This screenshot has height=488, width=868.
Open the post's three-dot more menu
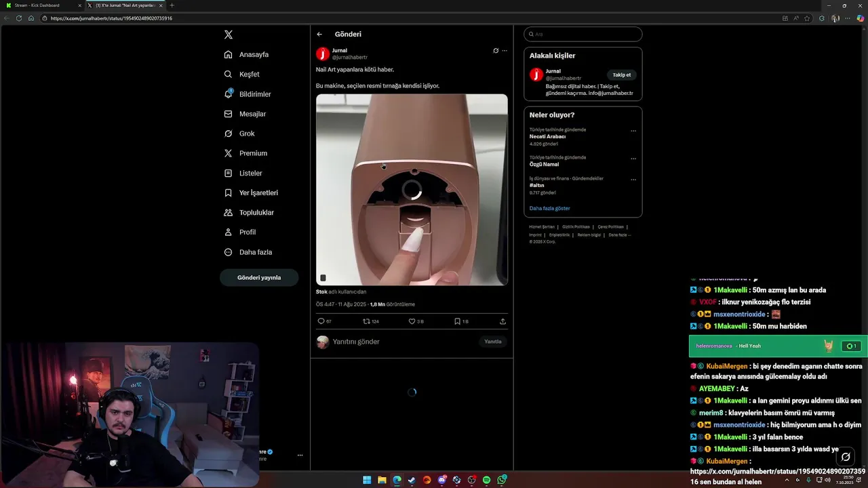coord(505,51)
